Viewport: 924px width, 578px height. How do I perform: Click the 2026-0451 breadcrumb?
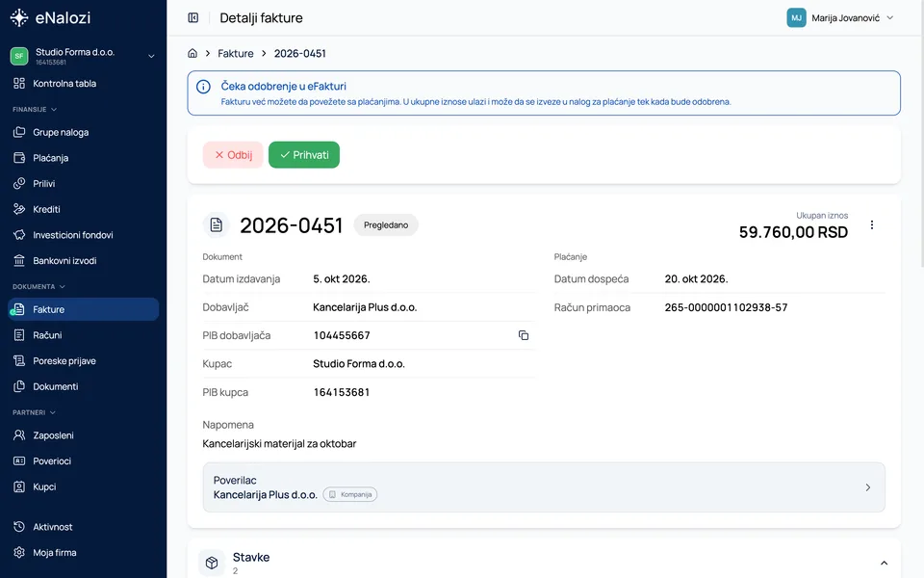(x=300, y=53)
